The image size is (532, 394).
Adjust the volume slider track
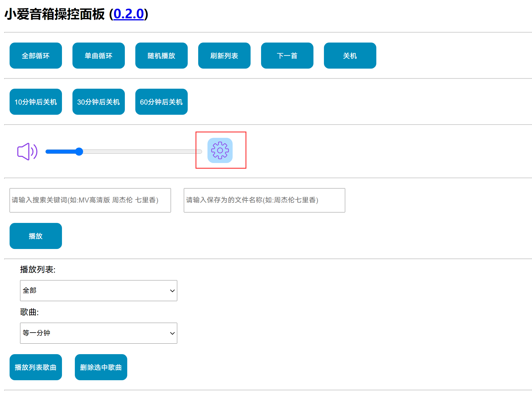pos(124,152)
